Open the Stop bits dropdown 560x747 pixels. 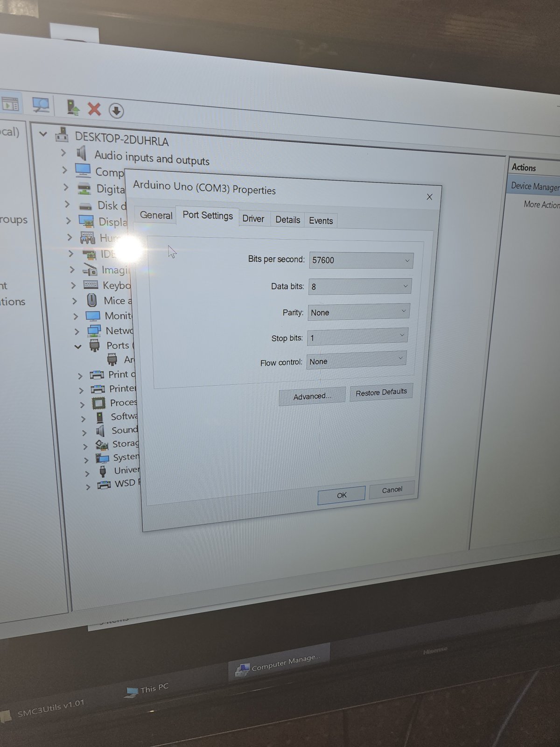click(x=357, y=337)
